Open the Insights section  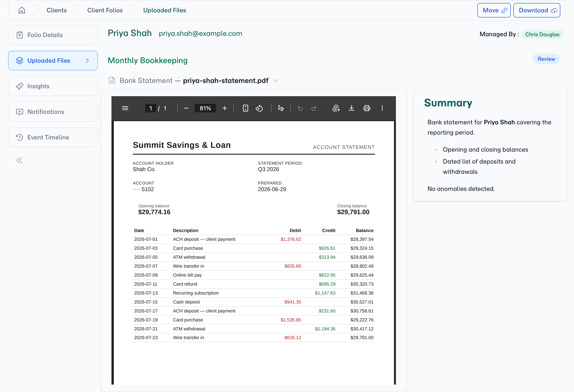(x=53, y=86)
